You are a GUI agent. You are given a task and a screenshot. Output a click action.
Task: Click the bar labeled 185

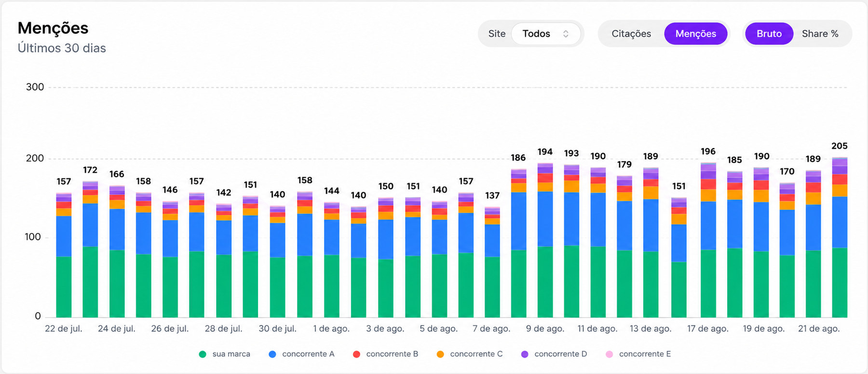tap(735, 244)
